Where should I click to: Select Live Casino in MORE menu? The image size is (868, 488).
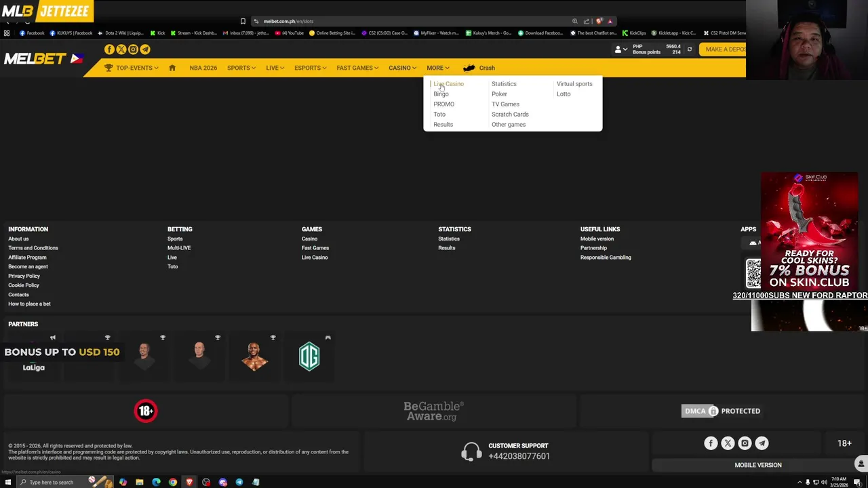(x=449, y=84)
